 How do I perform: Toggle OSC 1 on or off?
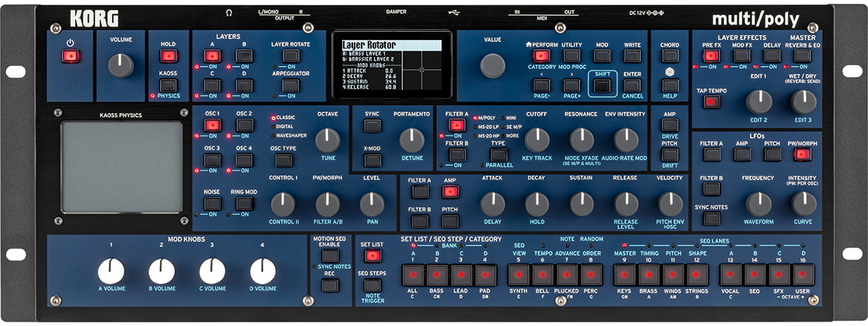click(x=211, y=125)
